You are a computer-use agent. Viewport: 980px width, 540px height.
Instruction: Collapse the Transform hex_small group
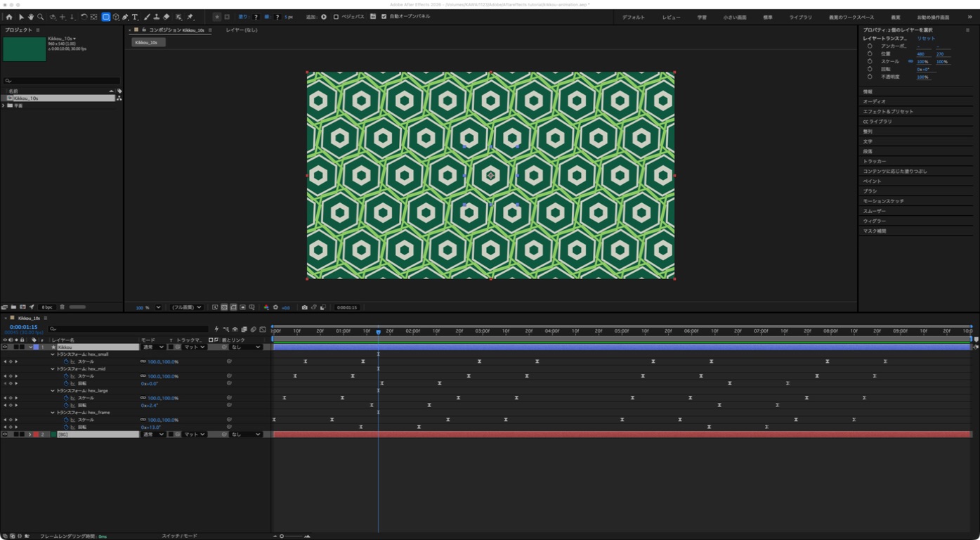53,354
